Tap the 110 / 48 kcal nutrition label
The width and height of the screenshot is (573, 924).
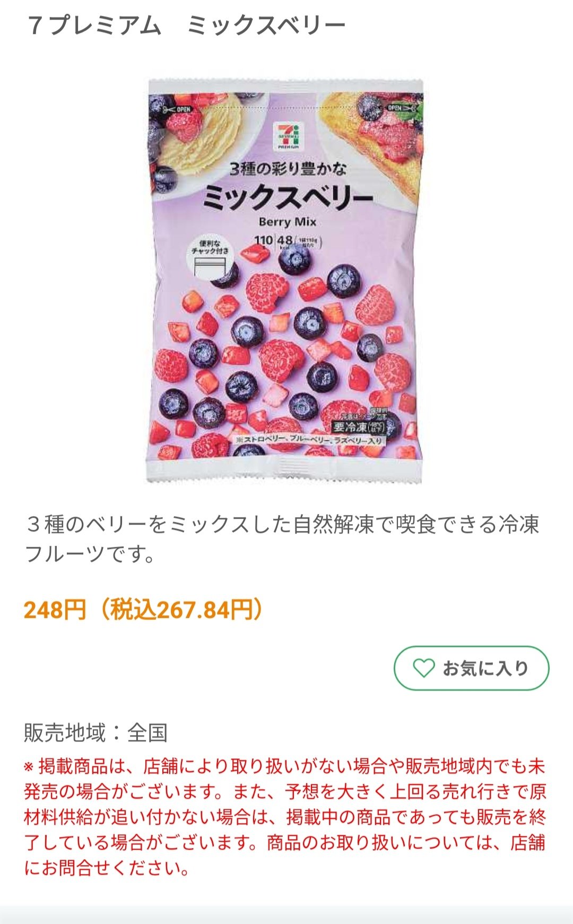pyautogui.click(x=286, y=241)
